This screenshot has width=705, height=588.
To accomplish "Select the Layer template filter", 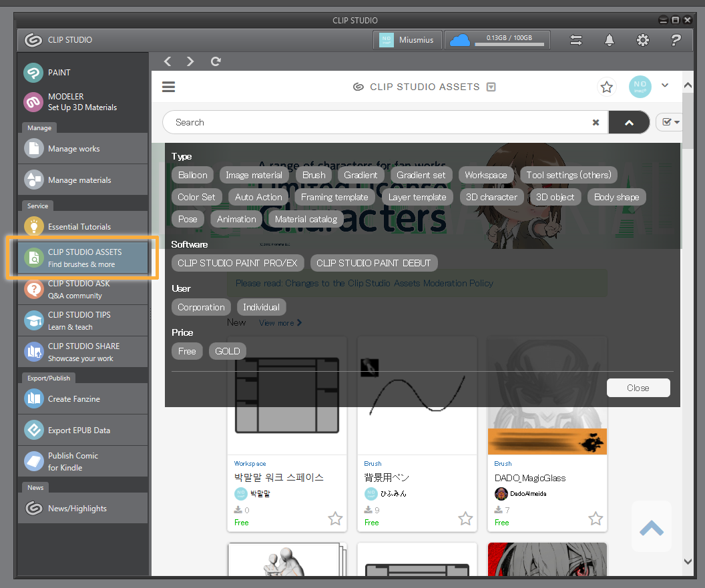I will click(x=417, y=197).
